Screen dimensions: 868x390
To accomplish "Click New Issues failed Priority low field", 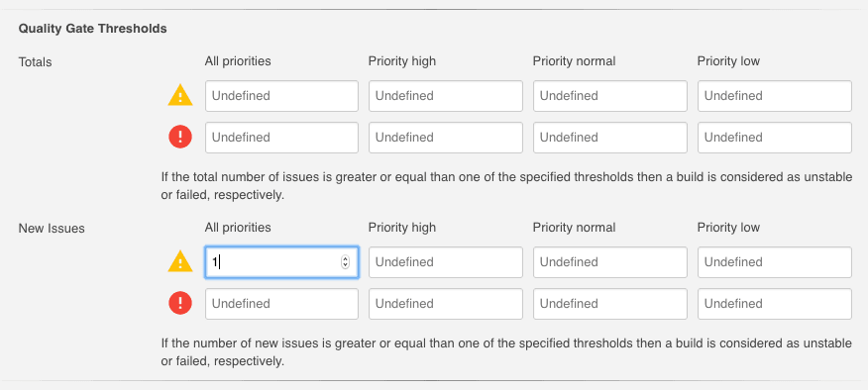I will point(775,304).
